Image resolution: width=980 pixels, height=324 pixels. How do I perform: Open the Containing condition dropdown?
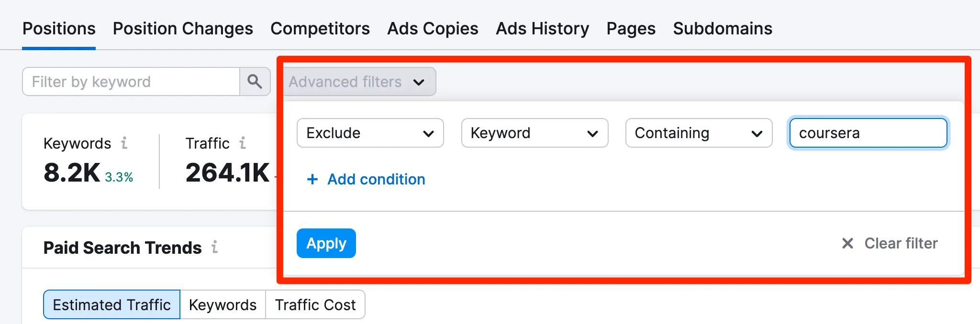(699, 133)
